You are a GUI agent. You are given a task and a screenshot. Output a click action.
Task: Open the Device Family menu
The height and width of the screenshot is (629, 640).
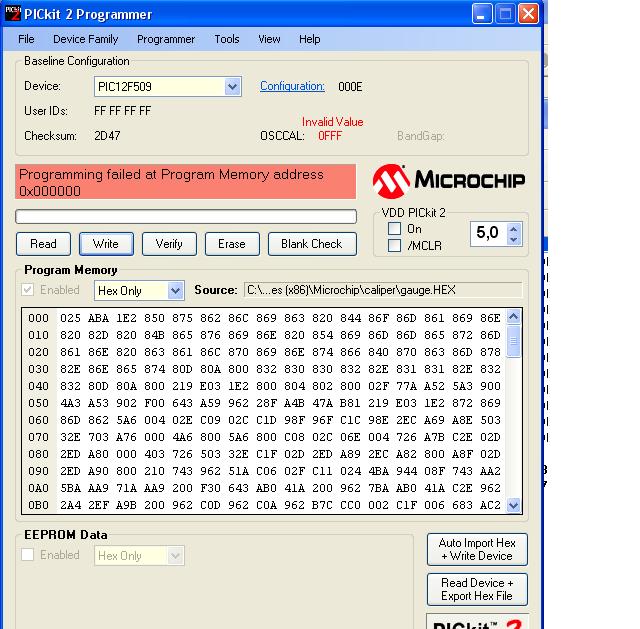86,39
